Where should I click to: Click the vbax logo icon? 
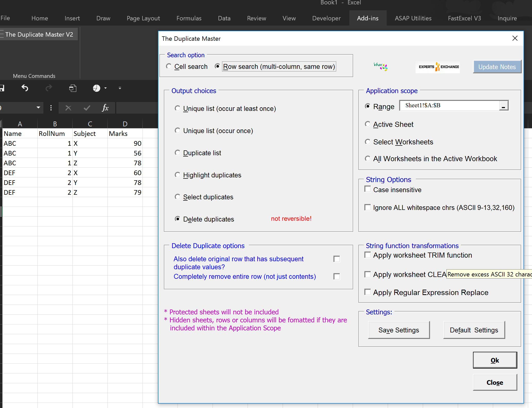click(380, 67)
